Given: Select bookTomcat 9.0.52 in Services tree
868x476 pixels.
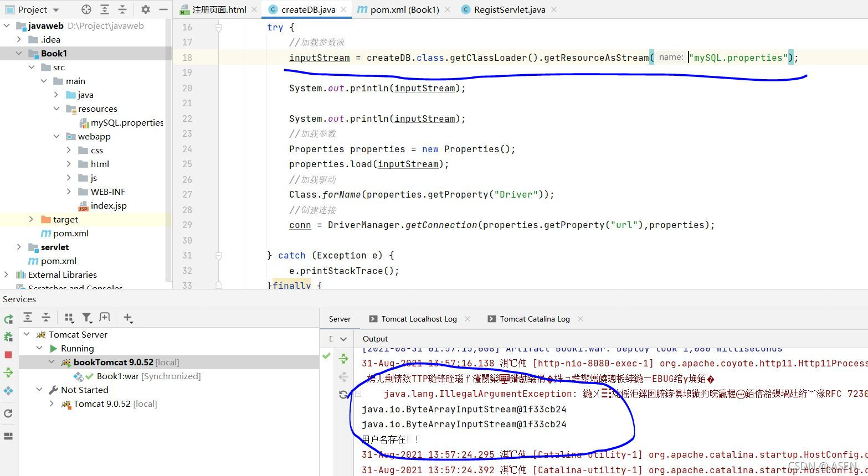Looking at the screenshot, I should pyautogui.click(x=113, y=362).
